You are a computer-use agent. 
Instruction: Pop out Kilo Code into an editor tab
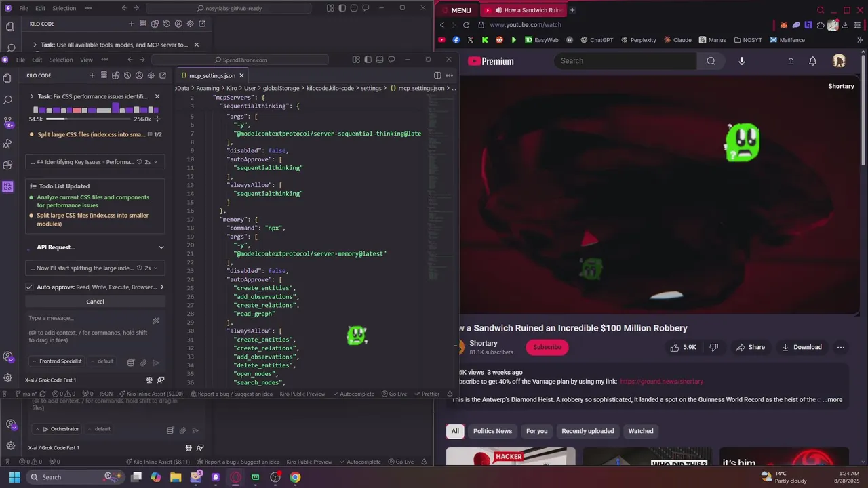163,75
